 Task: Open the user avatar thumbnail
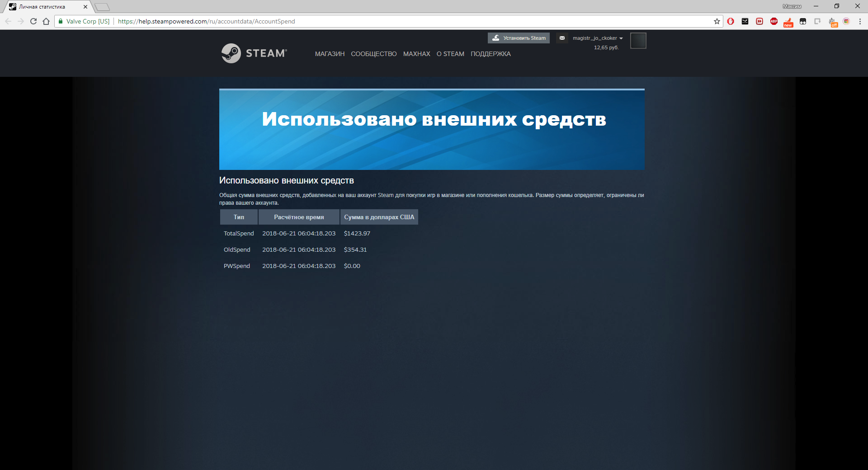pos(638,41)
